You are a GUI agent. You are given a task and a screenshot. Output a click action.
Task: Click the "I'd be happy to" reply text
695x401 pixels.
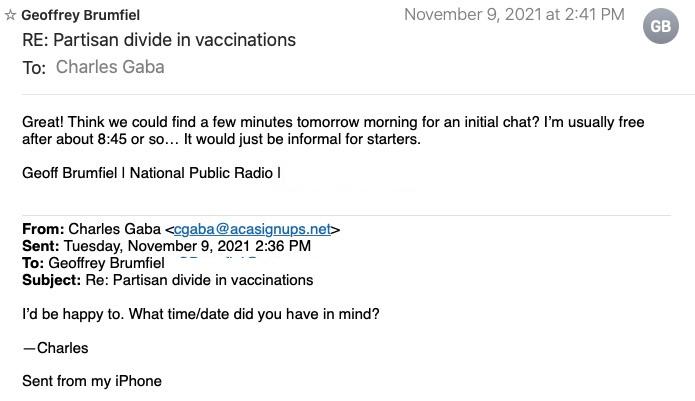tap(200, 314)
